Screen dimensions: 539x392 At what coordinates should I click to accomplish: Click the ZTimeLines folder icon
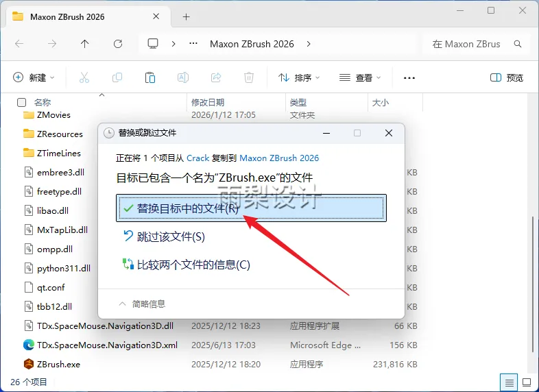29,153
